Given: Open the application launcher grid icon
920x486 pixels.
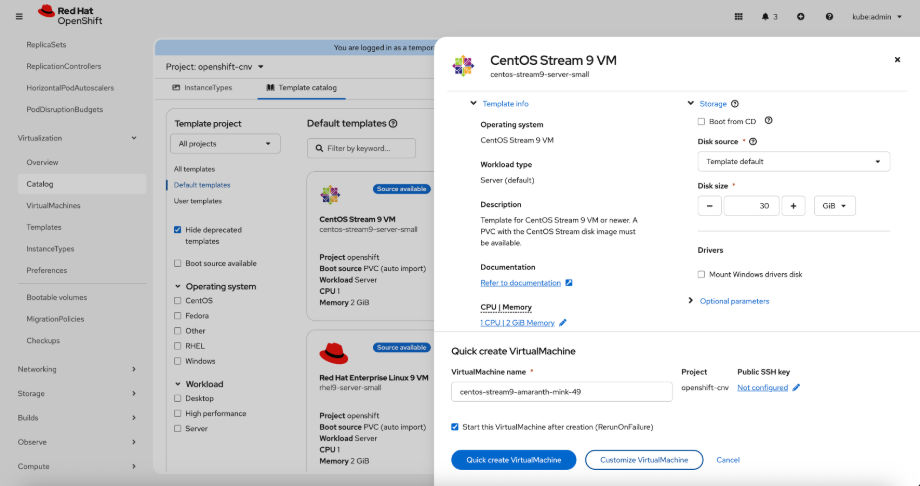Looking at the screenshot, I should click(739, 16).
